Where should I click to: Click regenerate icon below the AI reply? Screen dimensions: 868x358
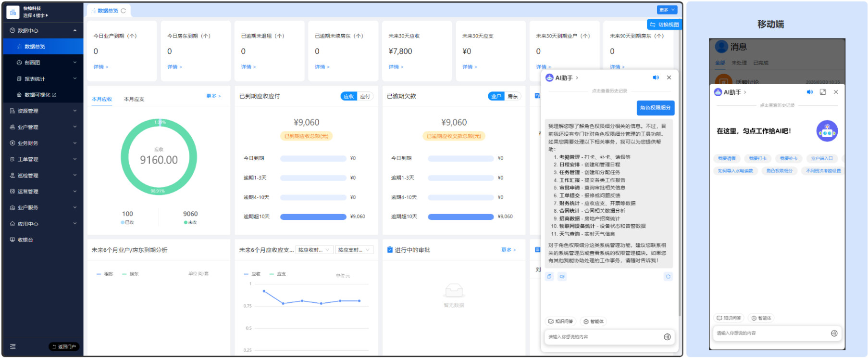point(668,276)
